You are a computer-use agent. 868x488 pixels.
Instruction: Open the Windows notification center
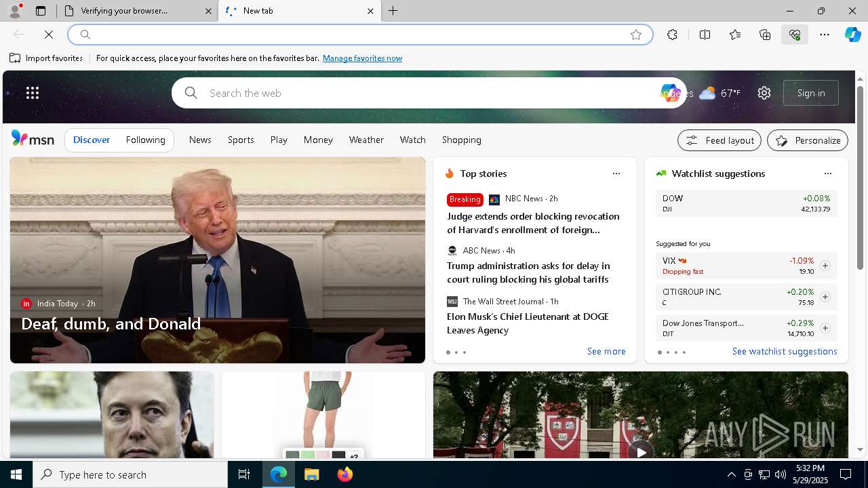(846, 474)
